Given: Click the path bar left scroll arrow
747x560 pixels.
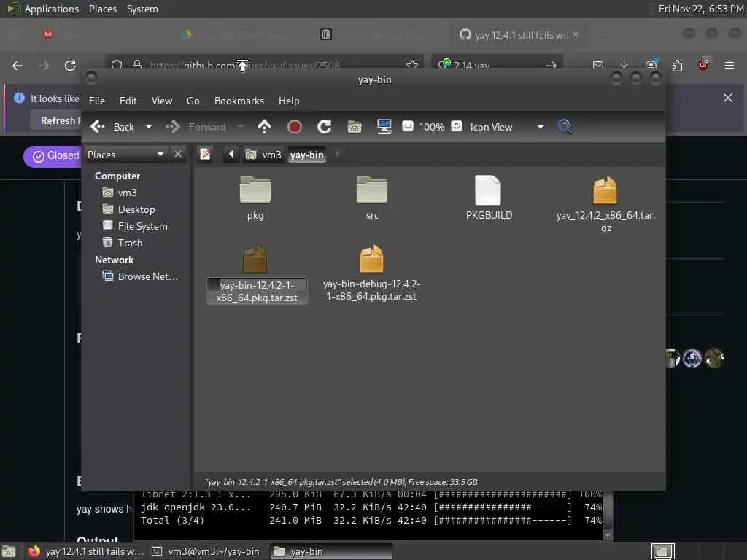Looking at the screenshot, I should tap(231, 155).
